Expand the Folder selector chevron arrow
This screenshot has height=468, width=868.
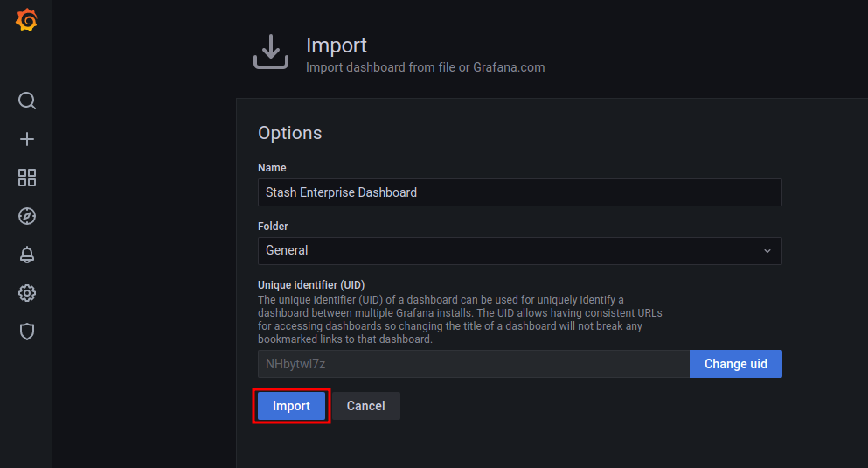767,251
